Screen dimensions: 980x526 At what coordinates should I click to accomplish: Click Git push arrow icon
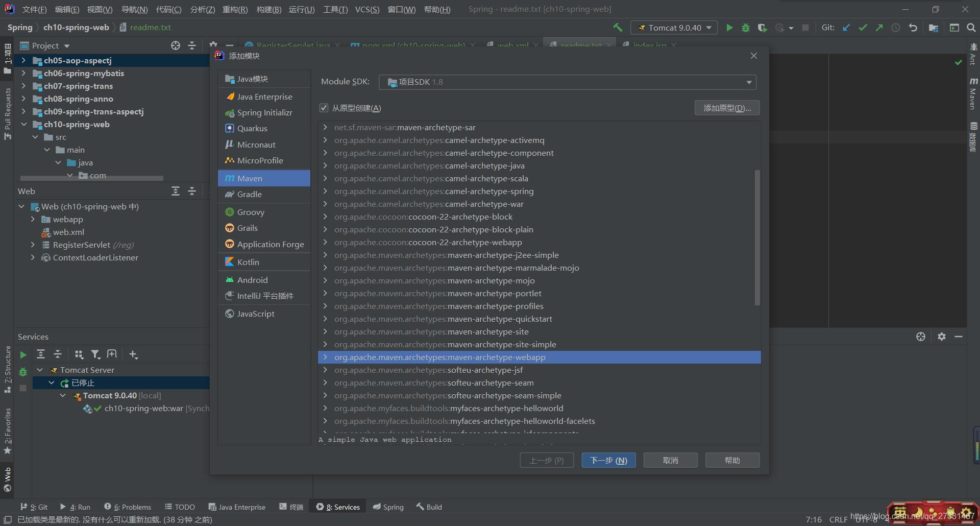coord(879,28)
